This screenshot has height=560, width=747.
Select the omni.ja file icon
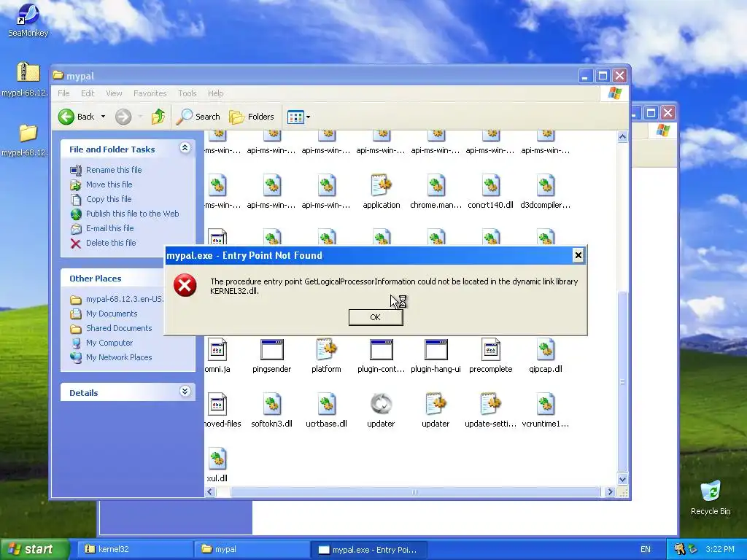tap(217, 349)
